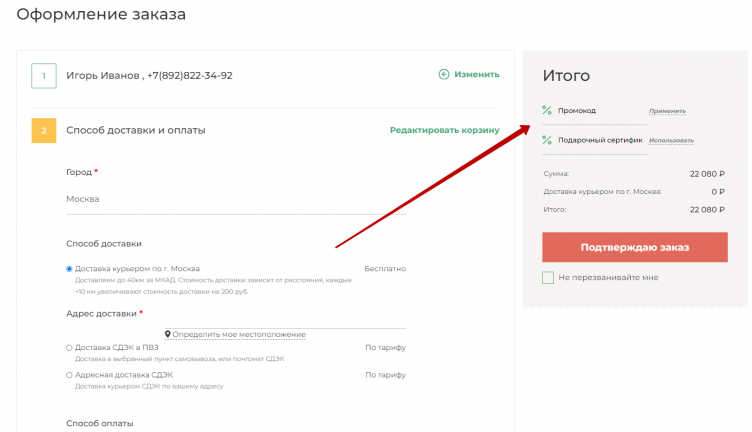Image resolution: width=752 pixels, height=432 pixels.
Task: Select Доставка курьером по г. Москва radio
Action: (69, 269)
